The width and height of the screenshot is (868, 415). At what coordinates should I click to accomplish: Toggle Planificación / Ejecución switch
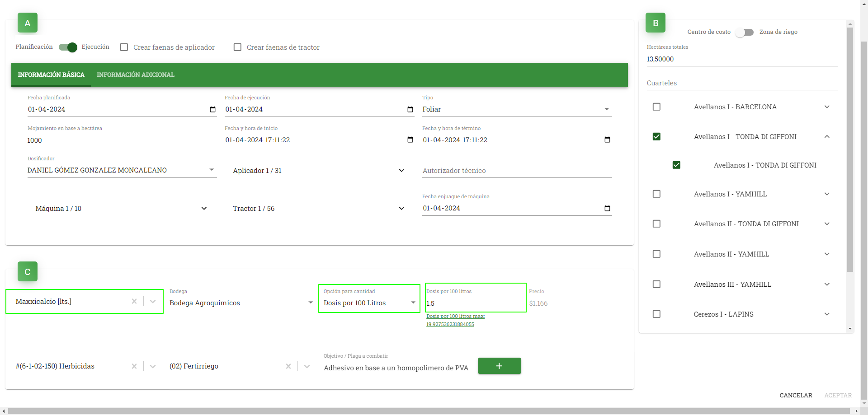click(x=68, y=47)
